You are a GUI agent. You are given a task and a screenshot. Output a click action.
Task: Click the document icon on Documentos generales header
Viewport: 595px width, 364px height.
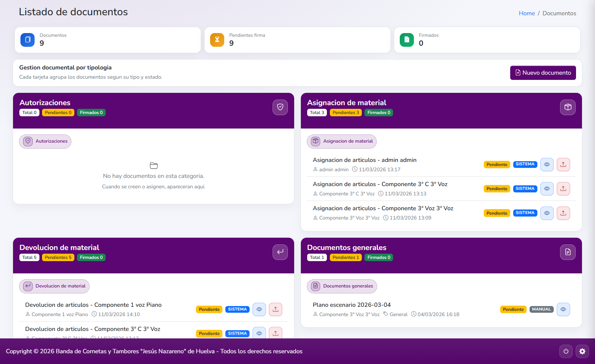tap(568, 252)
